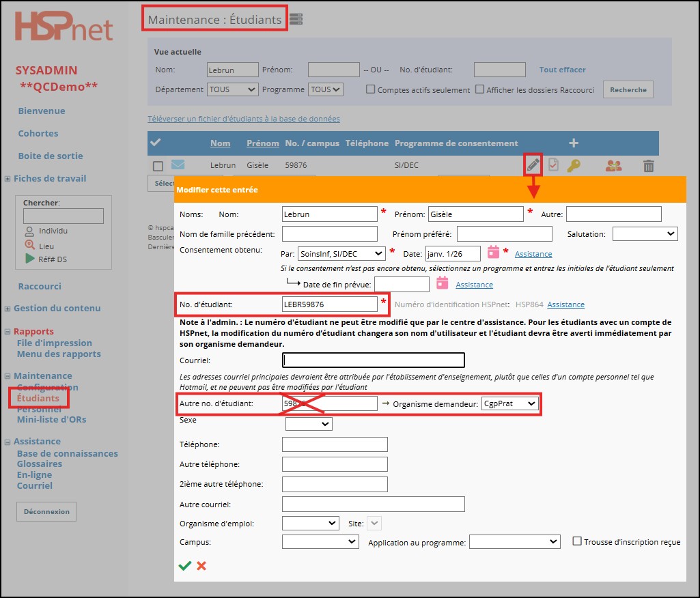Expand the Fiches de travail section
This screenshot has width=700, height=598.
(8, 179)
